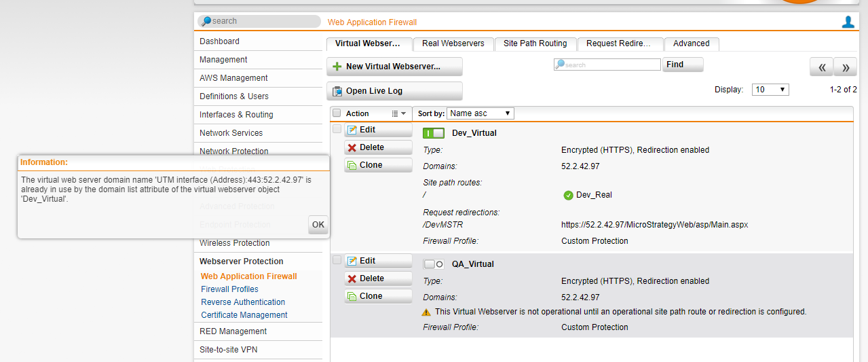Open the Display count dropdown

[770, 90]
